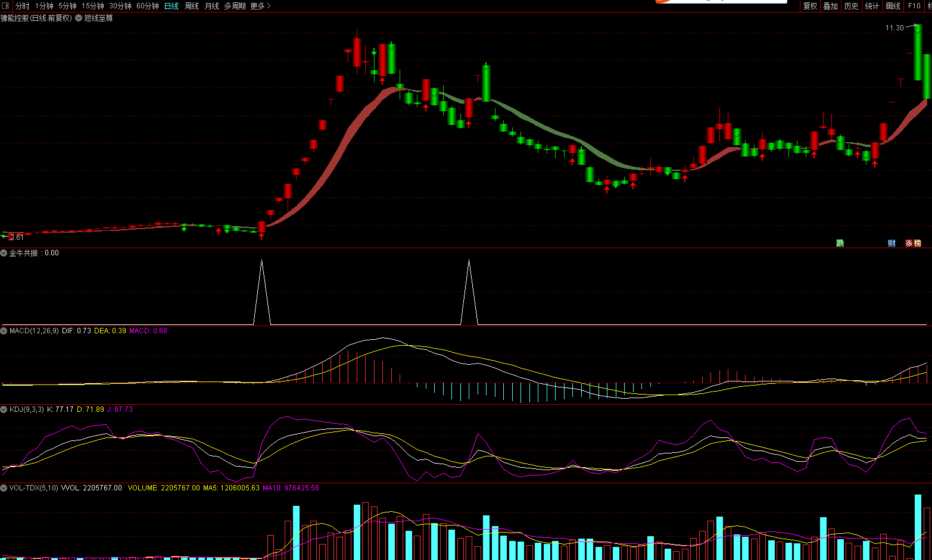Click the VVOL: 2205767.00 readout
Viewport: 932px width, 560px height.
[x=92, y=488]
